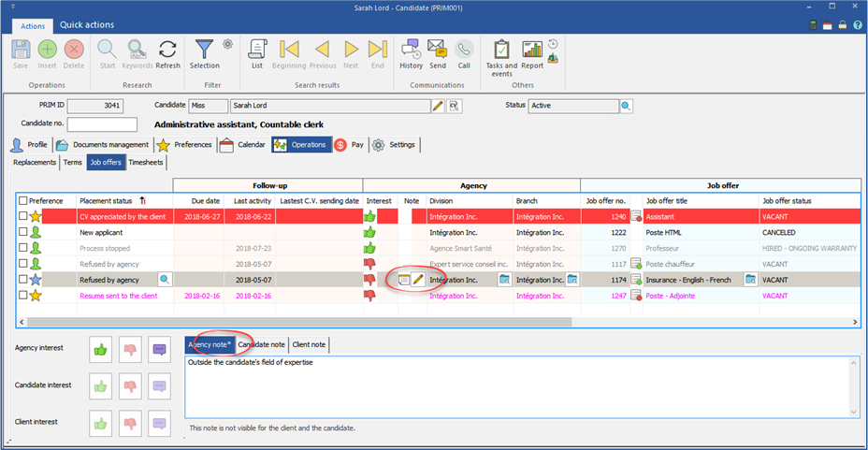Open filter settings gear beside Selection

[x=227, y=44]
